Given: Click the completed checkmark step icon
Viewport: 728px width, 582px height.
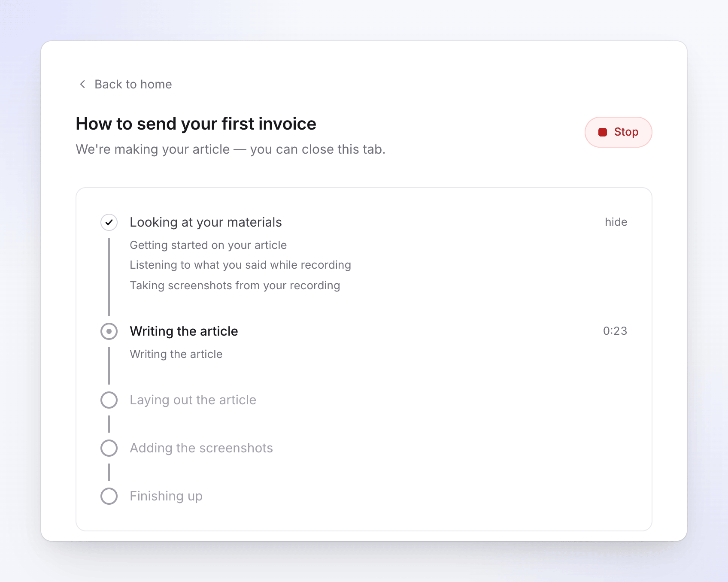Looking at the screenshot, I should [109, 222].
